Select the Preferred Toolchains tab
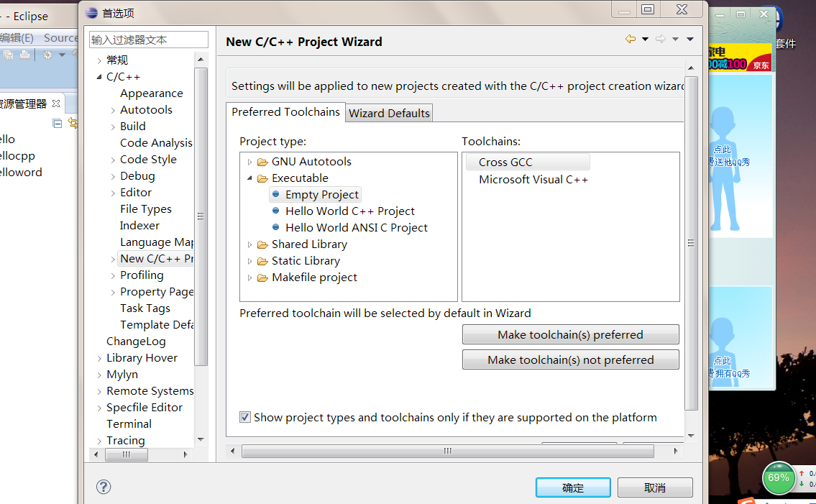The image size is (816, 504). click(x=285, y=112)
